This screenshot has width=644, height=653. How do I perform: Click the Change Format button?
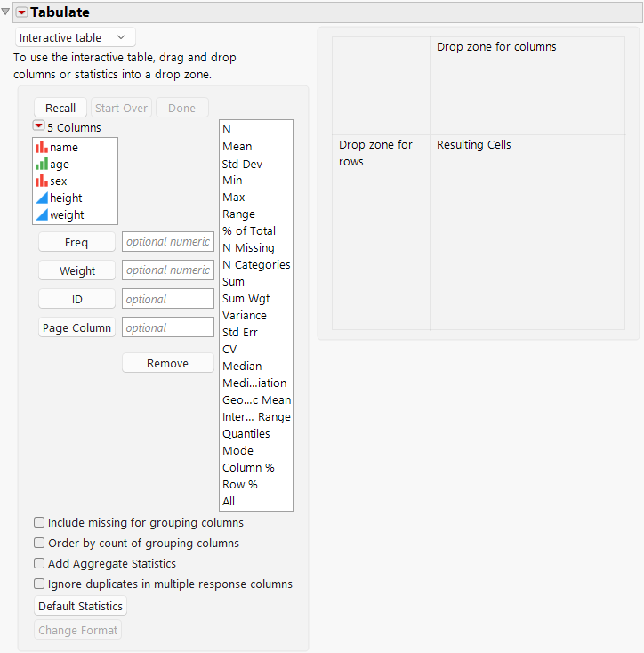[x=78, y=630]
